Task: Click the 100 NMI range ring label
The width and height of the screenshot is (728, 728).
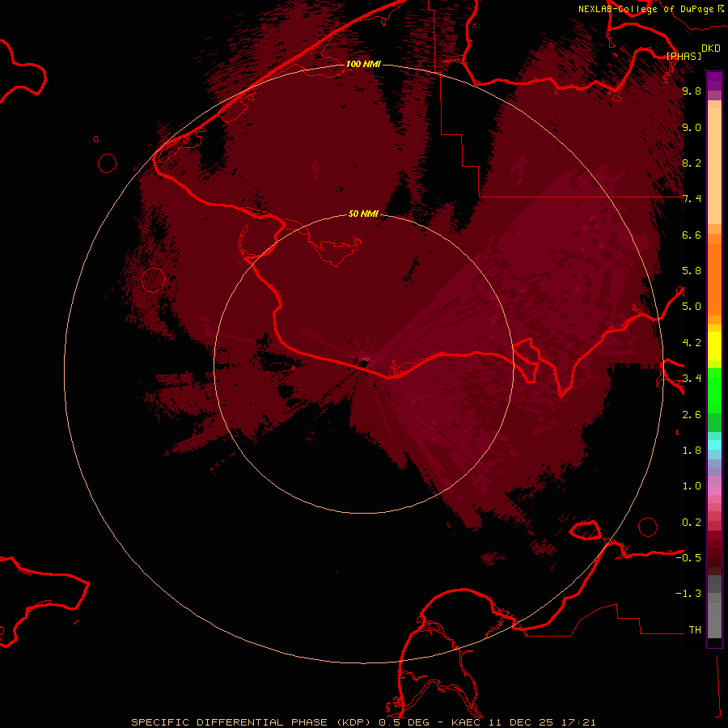Action: [363, 64]
